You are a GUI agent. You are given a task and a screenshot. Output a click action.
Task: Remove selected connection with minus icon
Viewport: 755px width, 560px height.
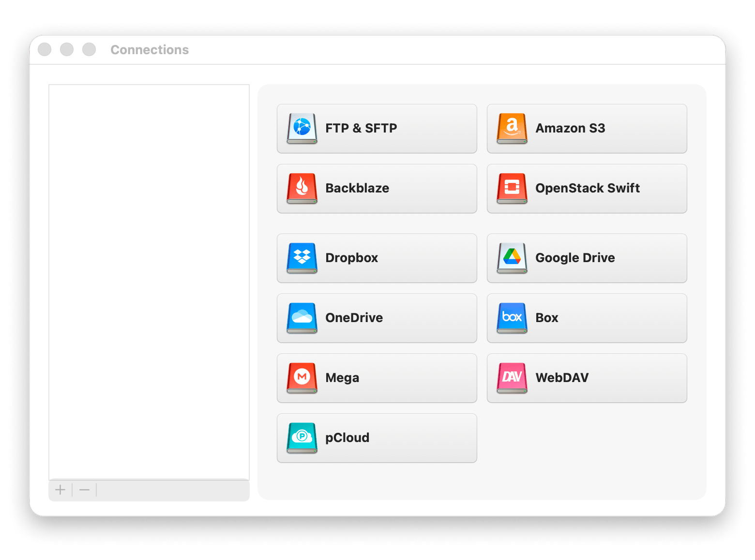click(84, 490)
